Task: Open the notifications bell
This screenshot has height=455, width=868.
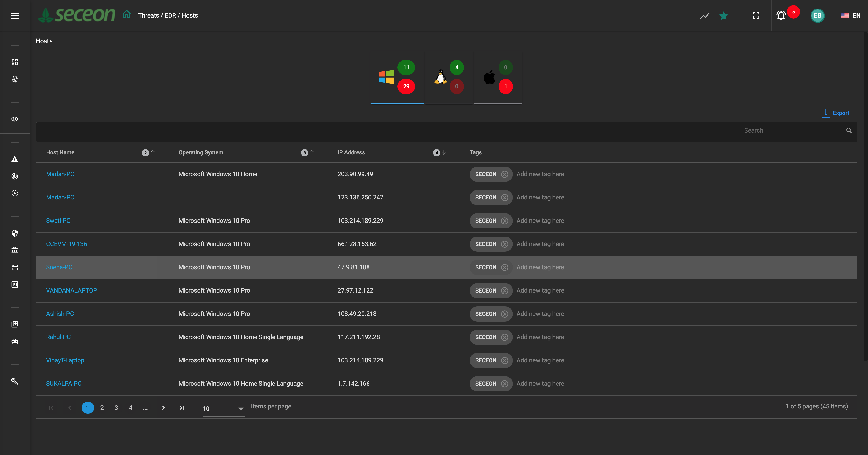Action: (781, 15)
